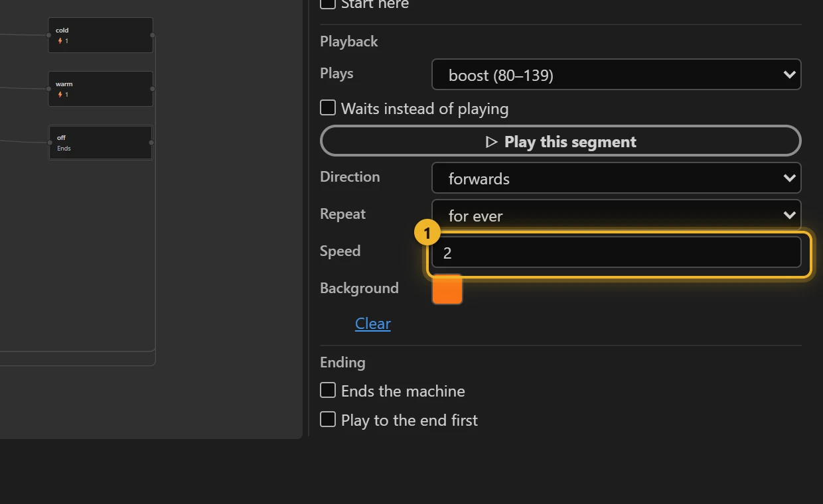
Task: Click the lightning bolt icon in the cold node
Action: point(60,41)
